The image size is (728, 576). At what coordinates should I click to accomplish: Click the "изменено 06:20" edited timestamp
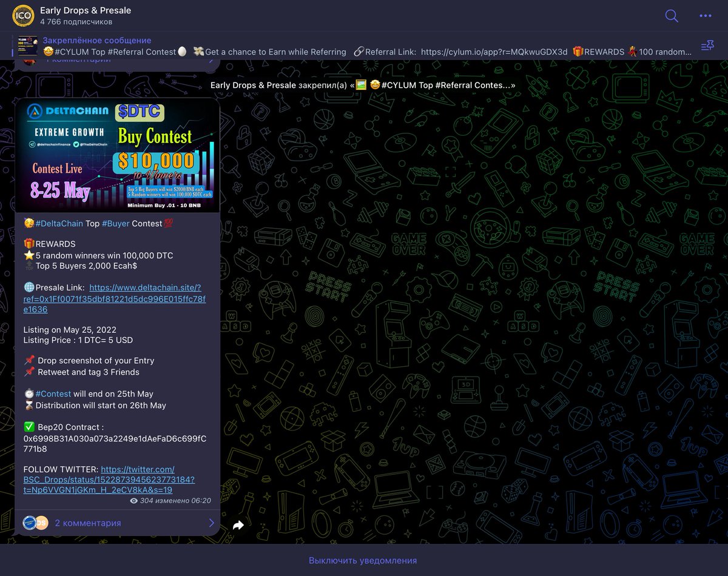(183, 501)
